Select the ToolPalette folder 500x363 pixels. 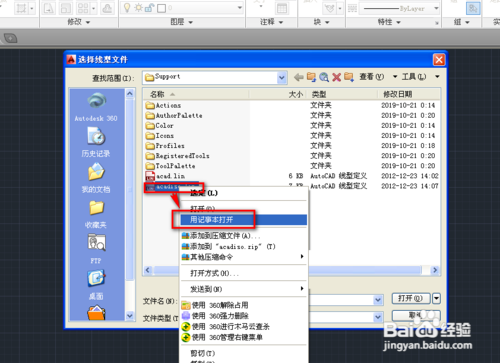[170, 166]
